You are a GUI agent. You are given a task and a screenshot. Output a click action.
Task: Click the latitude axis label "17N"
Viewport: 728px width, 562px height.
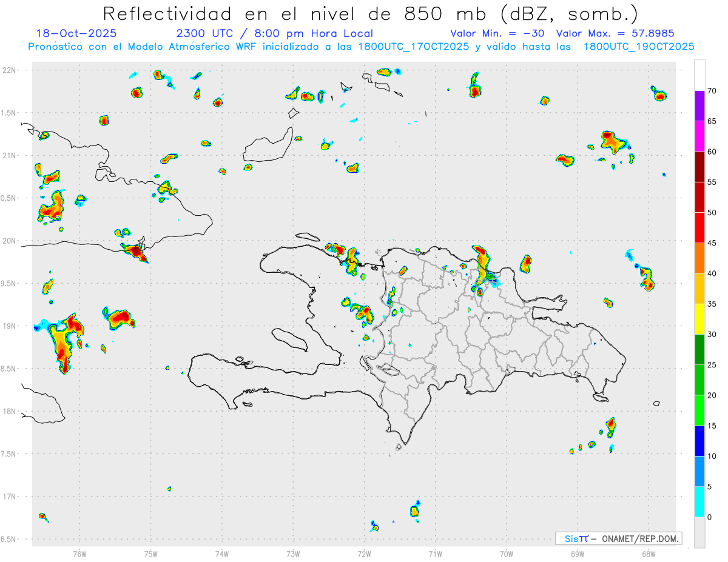[10, 497]
